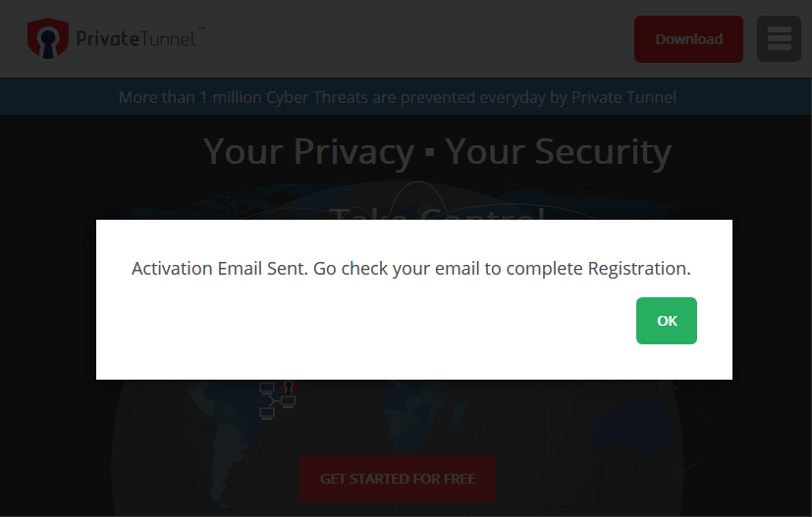Screen dimensions: 812x517
Task: Click the Cyber Threats blue banner text
Action: click(x=398, y=97)
